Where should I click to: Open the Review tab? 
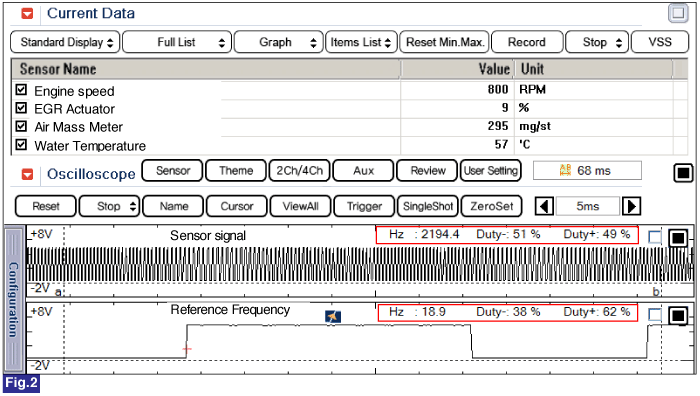[427, 171]
